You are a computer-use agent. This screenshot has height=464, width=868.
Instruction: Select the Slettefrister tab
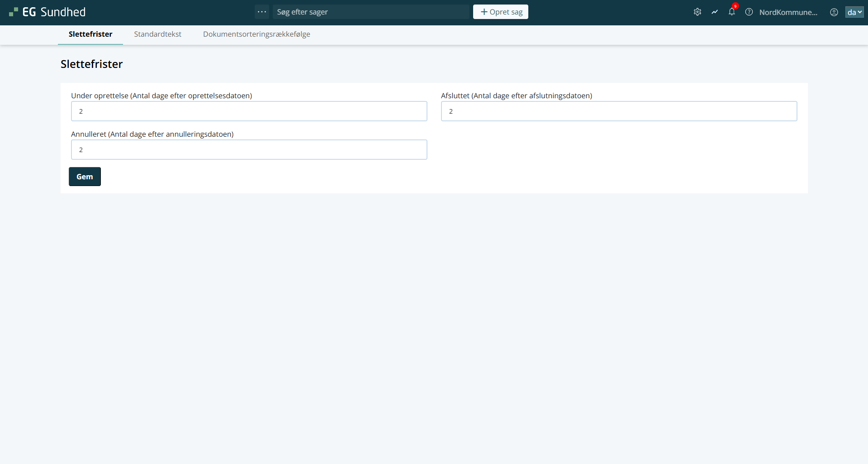click(x=90, y=34)
